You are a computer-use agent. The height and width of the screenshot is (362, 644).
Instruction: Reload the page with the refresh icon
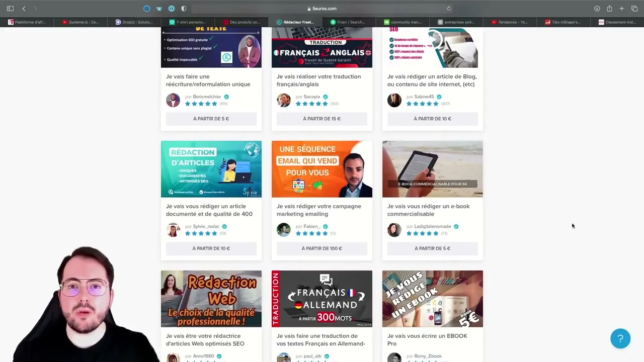(x=448, y=8)
